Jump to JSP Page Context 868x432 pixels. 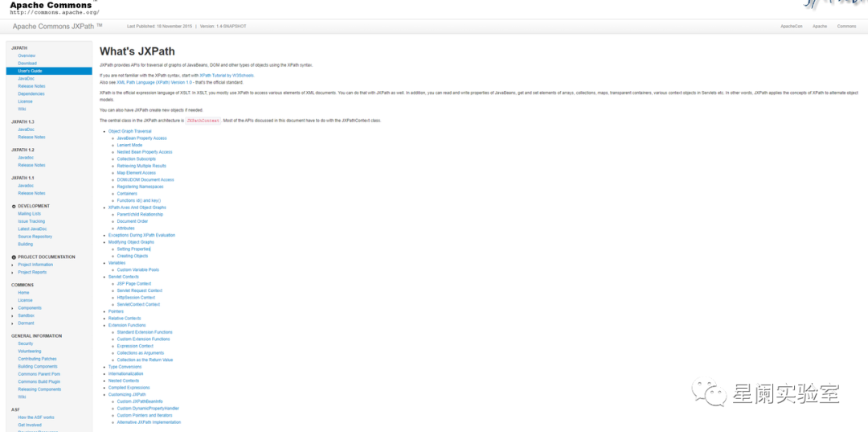[x=134, y=283]
